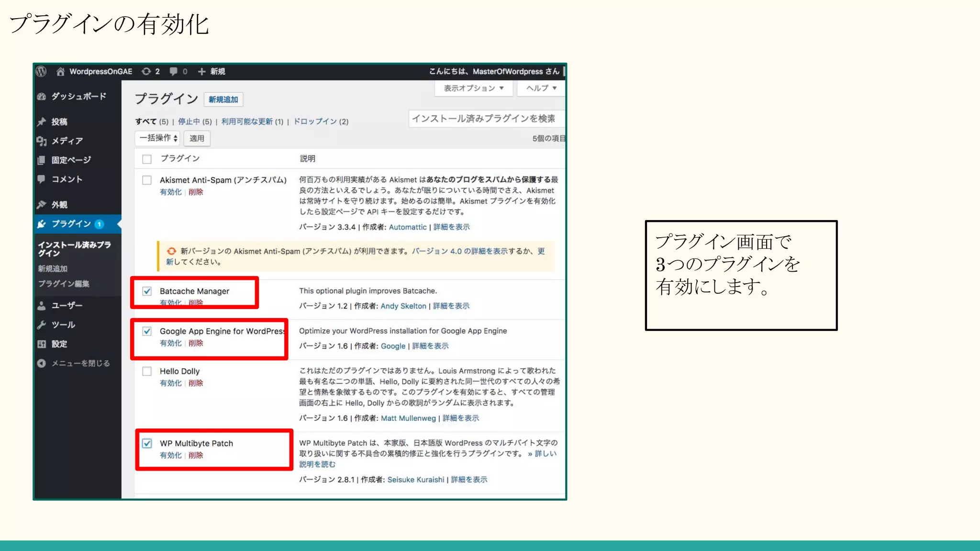Check the Hello Dolly checkbox
This screenshot has height=551, width=980.
[147, 371]
